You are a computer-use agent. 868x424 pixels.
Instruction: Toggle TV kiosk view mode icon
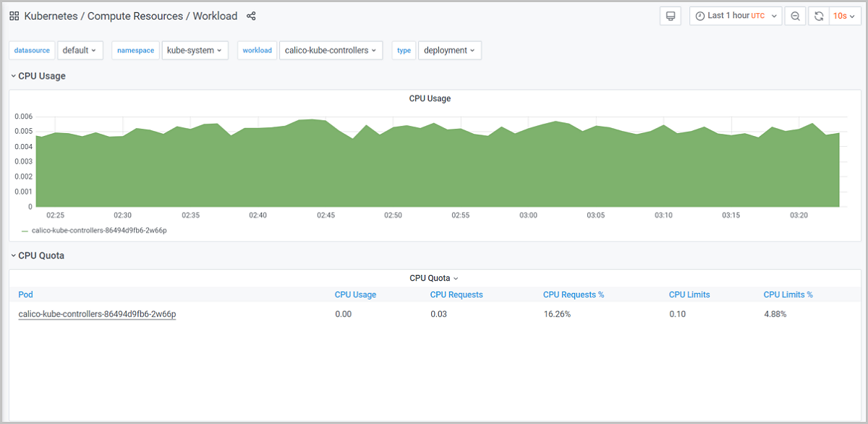point(671,16)
